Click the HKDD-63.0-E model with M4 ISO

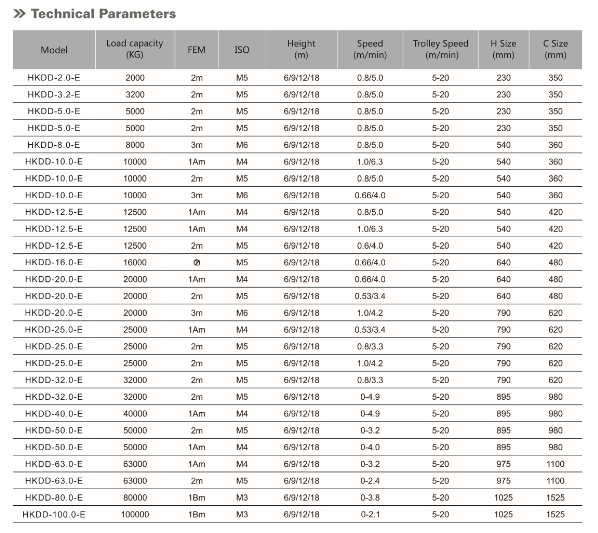[x=54, y=464]
